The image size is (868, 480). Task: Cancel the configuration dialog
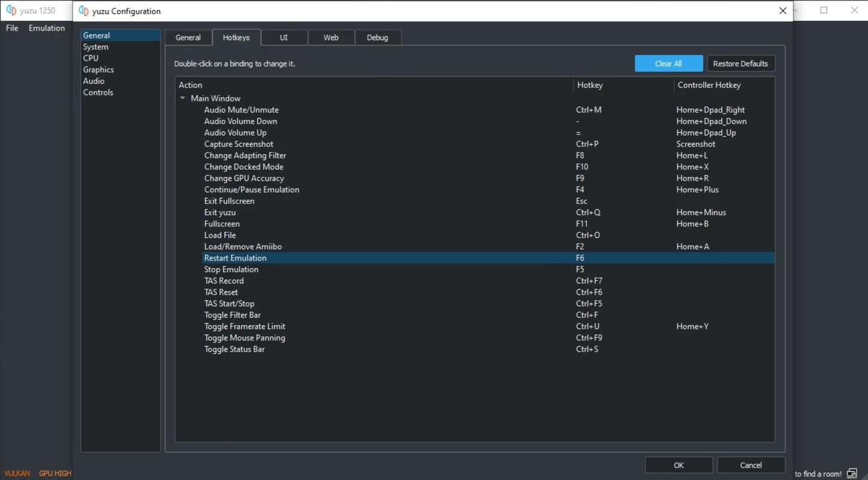tap(751, 465)
